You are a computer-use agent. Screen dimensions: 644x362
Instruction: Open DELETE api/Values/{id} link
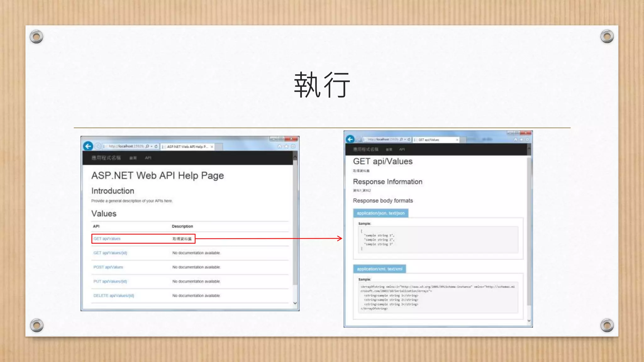pyautogui.click(x=114, y=296)
